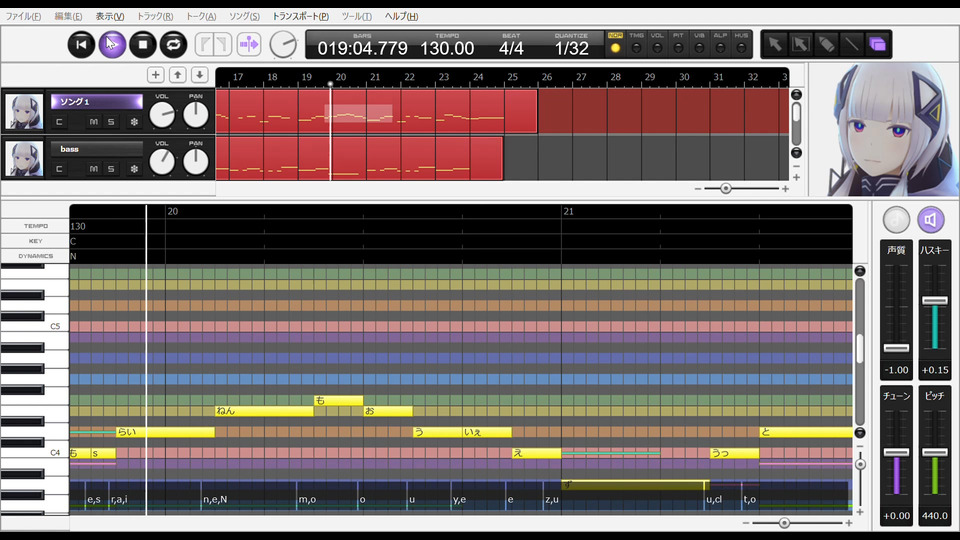Move track up with the up arrow
Screen dimensions: 960x540
(x=177, y=75)
